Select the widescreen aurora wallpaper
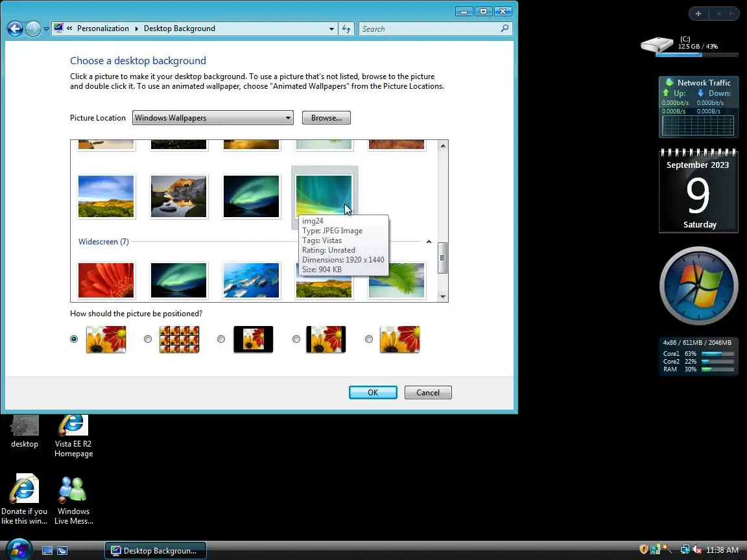Viewport: 747px width, 560px height. click(x=179, y=280)
